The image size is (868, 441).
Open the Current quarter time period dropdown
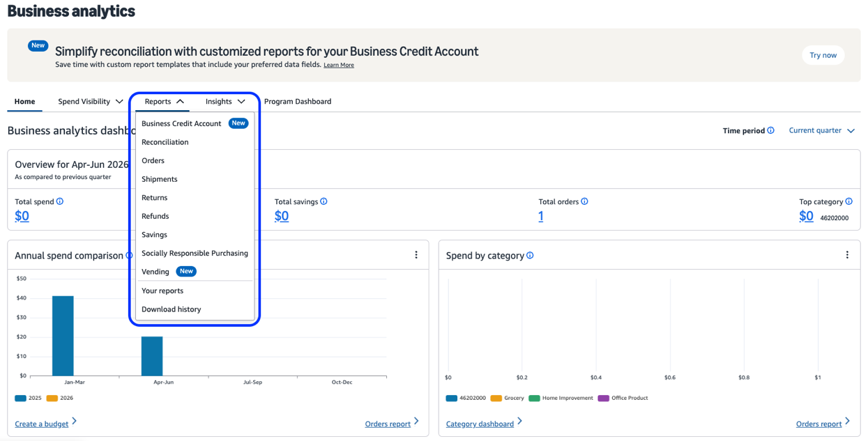click(x=821, y=130)
